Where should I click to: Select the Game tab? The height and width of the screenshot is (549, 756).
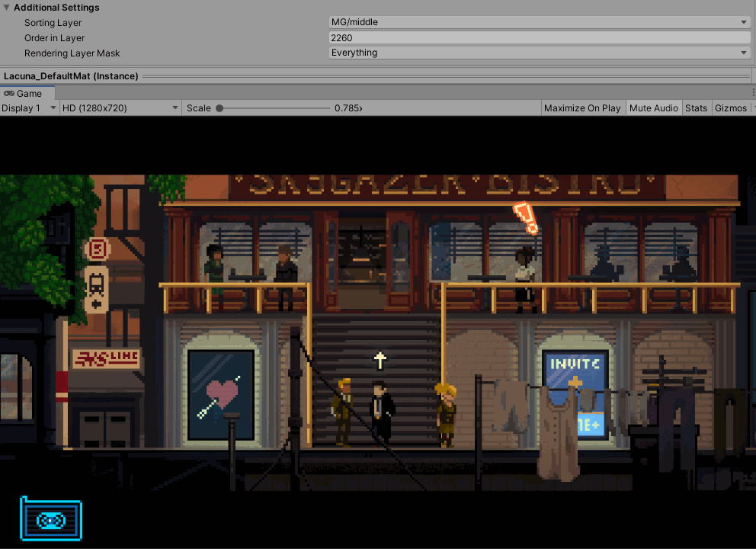coord(27,93)
